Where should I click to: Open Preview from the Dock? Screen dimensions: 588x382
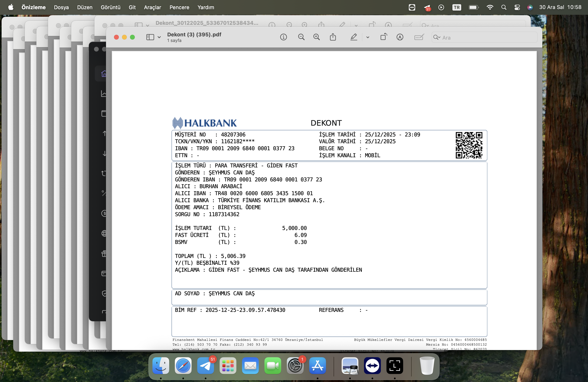350,365
